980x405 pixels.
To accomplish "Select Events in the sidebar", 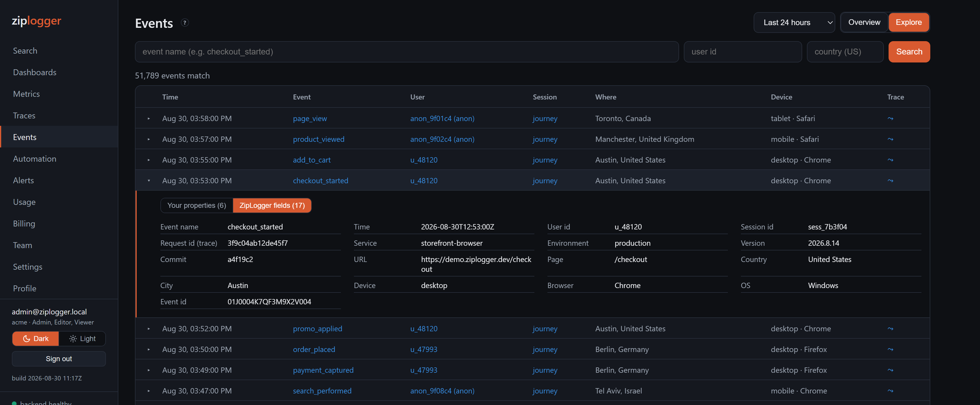I will coord(59,137).
